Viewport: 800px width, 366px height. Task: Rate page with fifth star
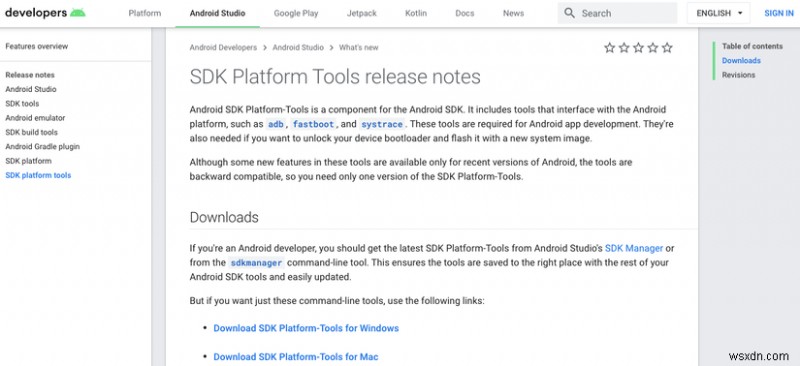(x=667, y=48)
